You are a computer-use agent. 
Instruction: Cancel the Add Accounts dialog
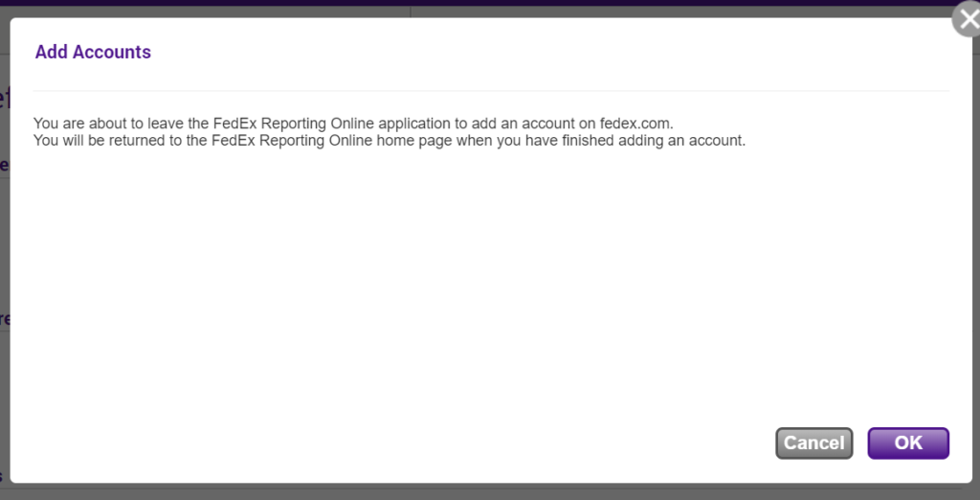pos(813,443)
